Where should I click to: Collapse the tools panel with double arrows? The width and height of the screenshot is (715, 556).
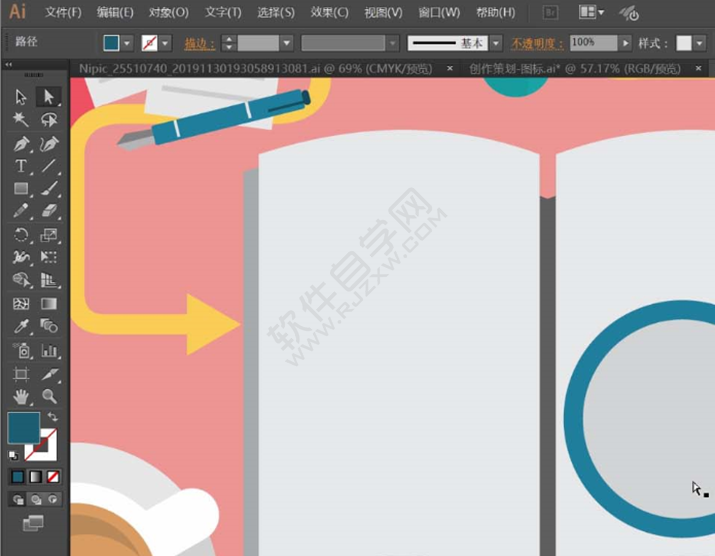[x=8, y=65]
